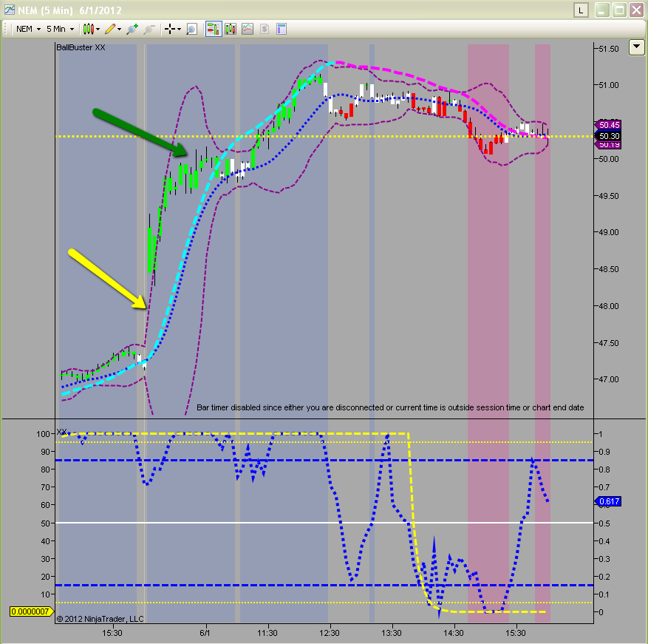The image size is (648, 644).
Task: Open the chart Properties icon
Action: [x=282, y=29]
